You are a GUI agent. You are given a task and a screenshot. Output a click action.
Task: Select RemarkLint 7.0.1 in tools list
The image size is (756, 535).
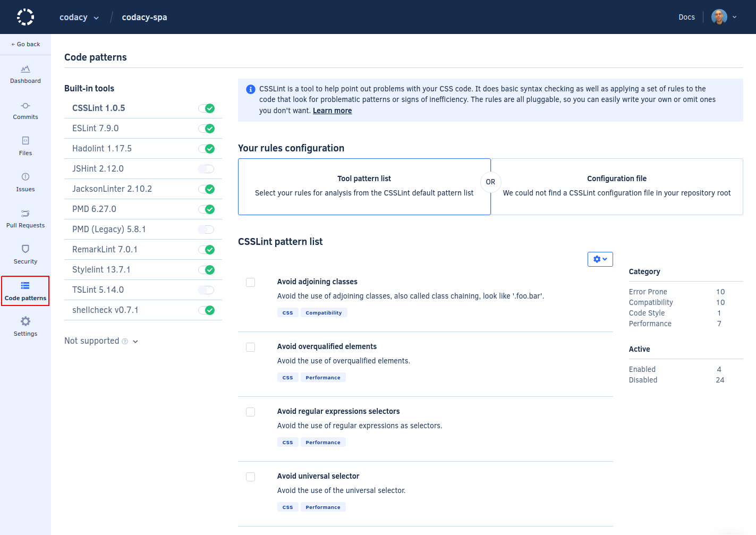105,250
